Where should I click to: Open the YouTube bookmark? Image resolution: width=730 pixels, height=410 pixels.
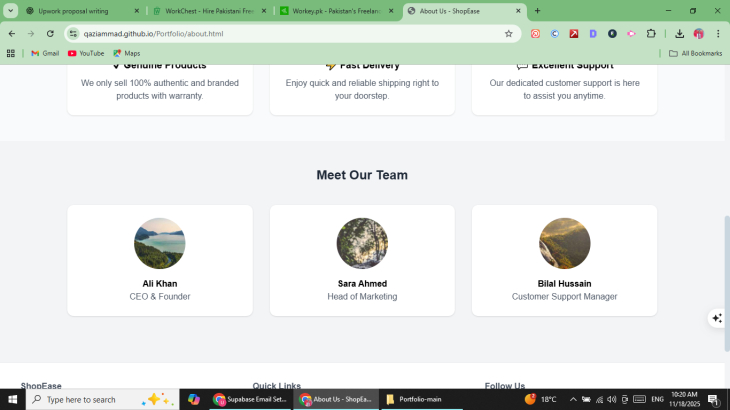pos(86,53)
